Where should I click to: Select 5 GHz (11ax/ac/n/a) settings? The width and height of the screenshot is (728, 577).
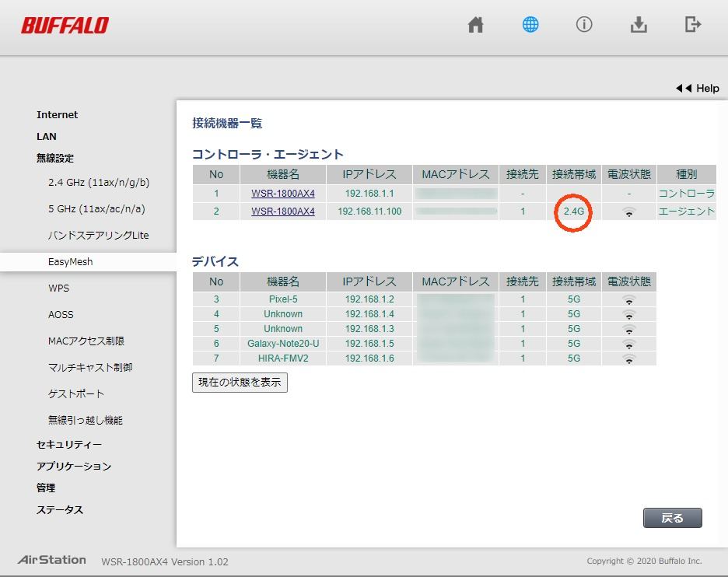tap(96, 209)
